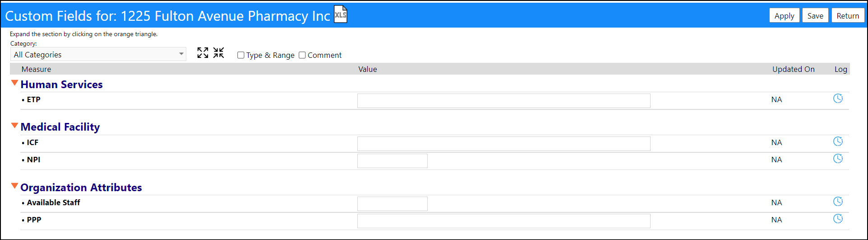
Task: Open the All Categories dropdown
Action: pyautogui.click(x=98, y=54)
